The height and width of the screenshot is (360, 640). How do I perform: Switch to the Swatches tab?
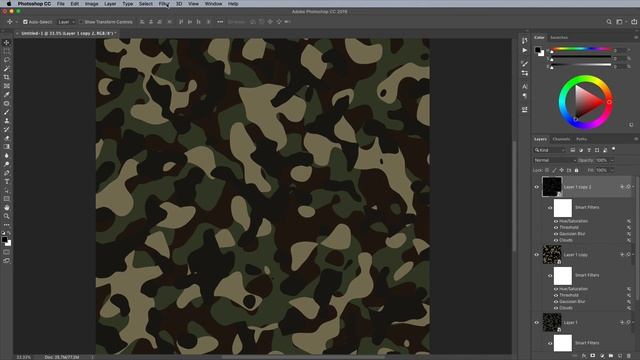(x=559, y=38)
